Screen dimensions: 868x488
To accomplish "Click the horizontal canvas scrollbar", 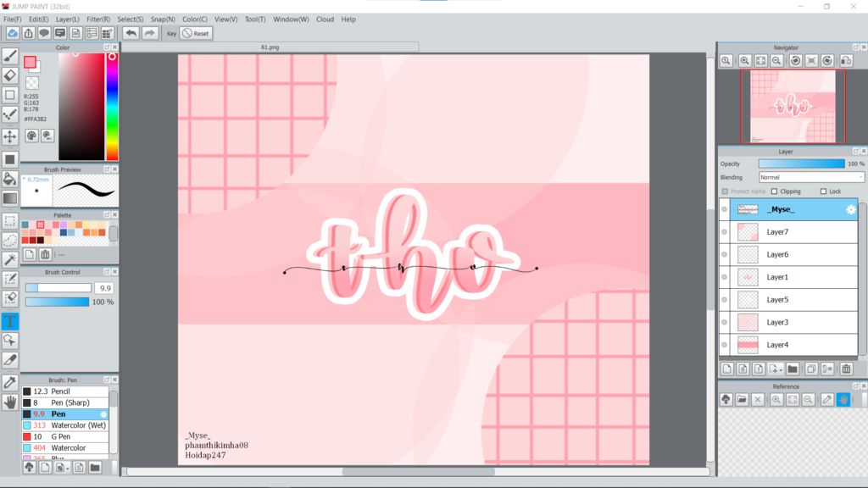I will 419,471.
